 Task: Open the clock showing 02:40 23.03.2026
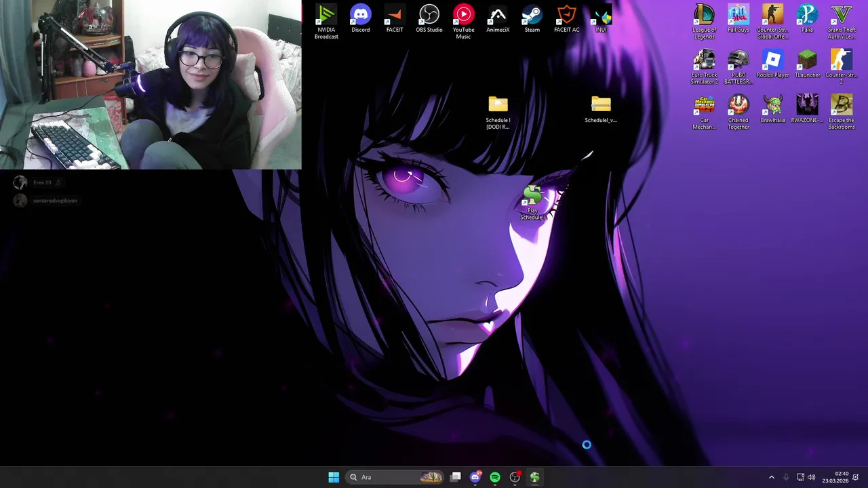pos(835,477)
